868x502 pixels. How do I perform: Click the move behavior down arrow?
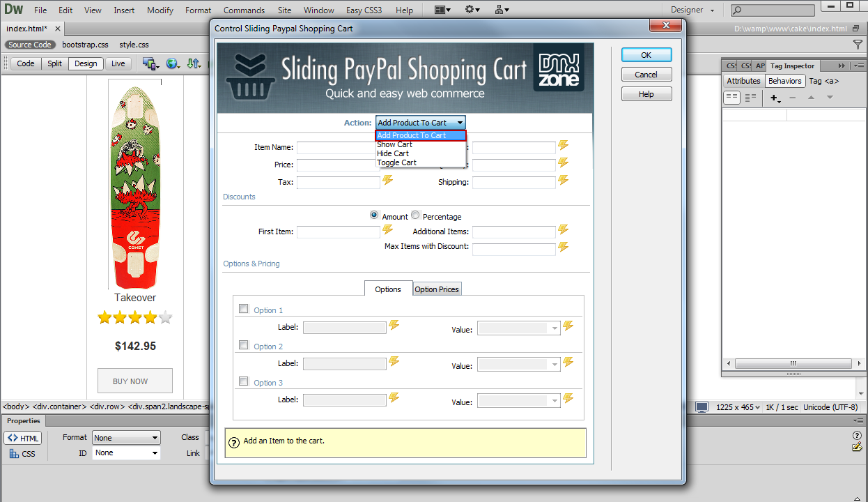click(x=830, y=98)
